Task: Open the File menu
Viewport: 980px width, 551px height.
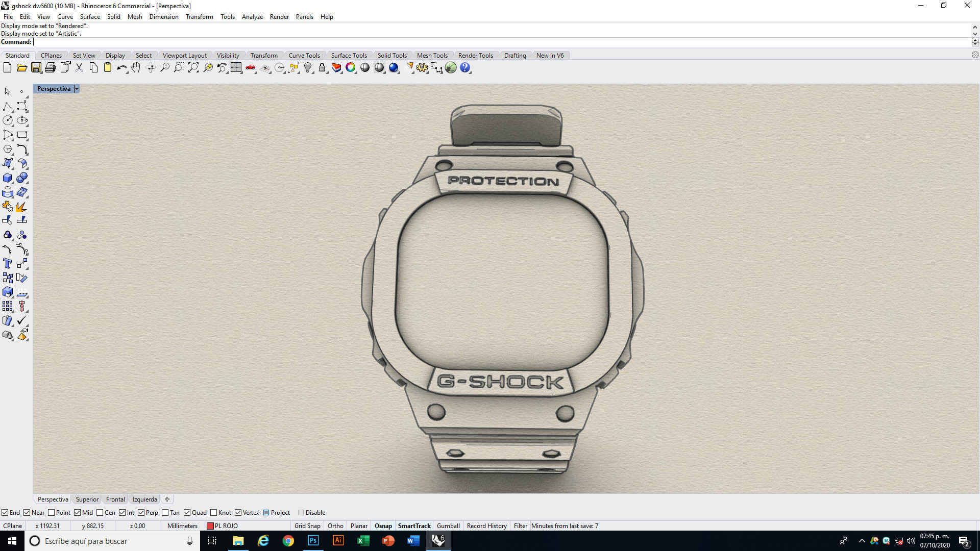Action: 8,16
